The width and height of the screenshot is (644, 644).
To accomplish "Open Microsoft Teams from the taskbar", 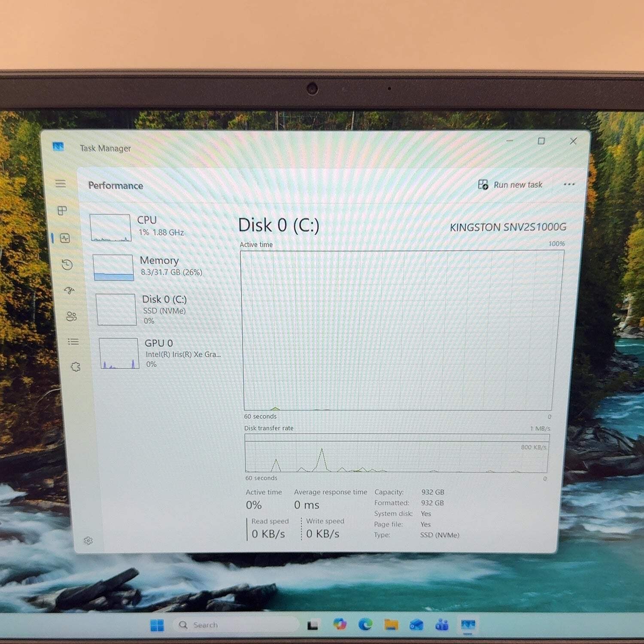I will tap(442, 625).
